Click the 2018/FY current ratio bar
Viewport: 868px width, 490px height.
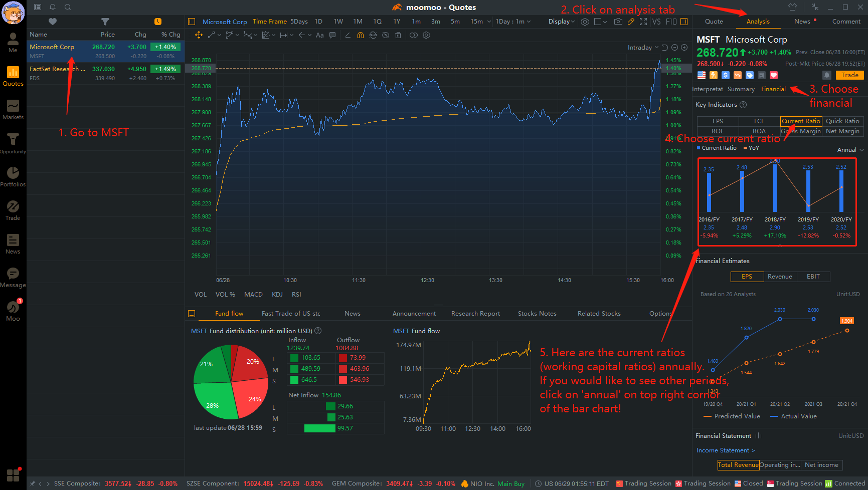coord(775,187)
